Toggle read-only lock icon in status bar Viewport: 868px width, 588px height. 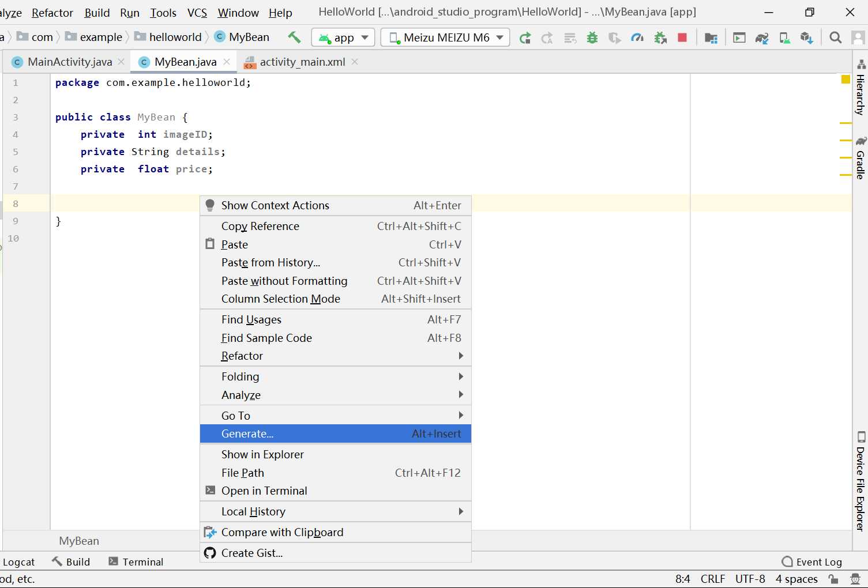(x=833, y=579)
